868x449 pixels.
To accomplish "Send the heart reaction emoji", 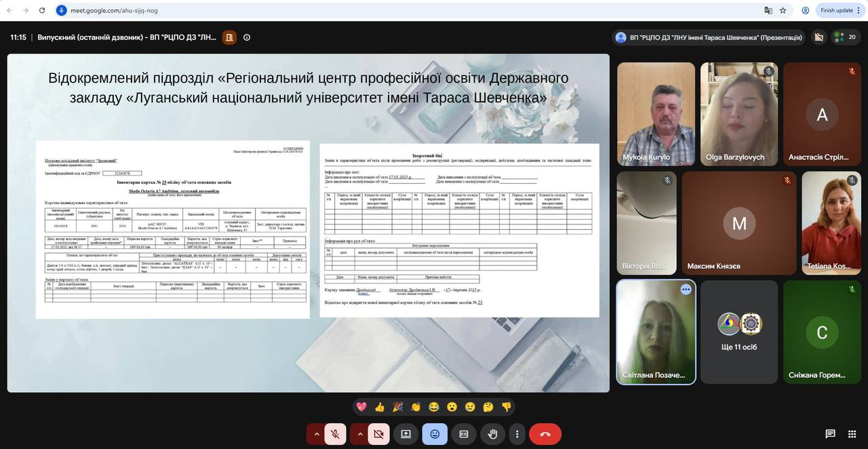I will [361, 407].
